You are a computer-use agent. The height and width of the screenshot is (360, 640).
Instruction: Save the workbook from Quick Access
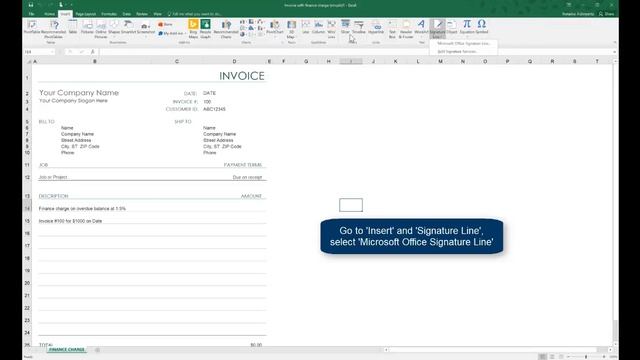coord(31,5)
